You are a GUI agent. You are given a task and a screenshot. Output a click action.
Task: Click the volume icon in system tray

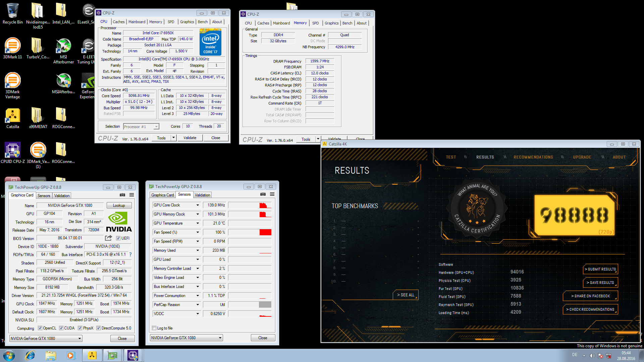point(592,356)
